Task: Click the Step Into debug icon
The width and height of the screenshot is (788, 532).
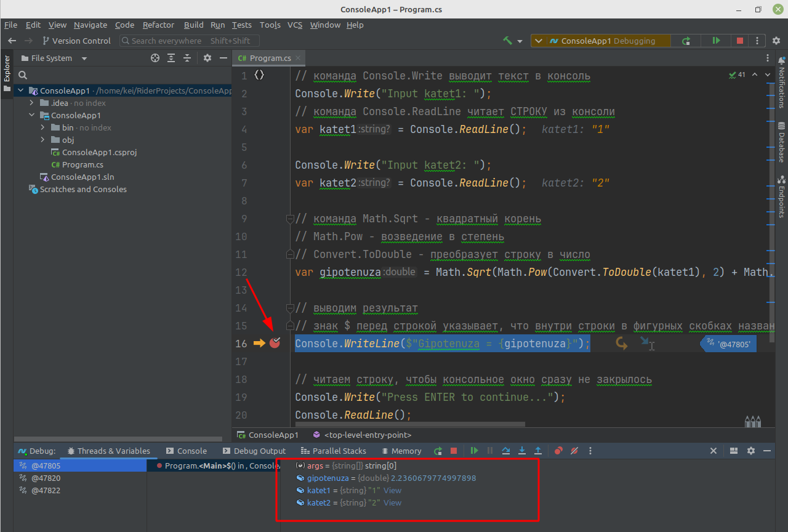Action: 522,451
